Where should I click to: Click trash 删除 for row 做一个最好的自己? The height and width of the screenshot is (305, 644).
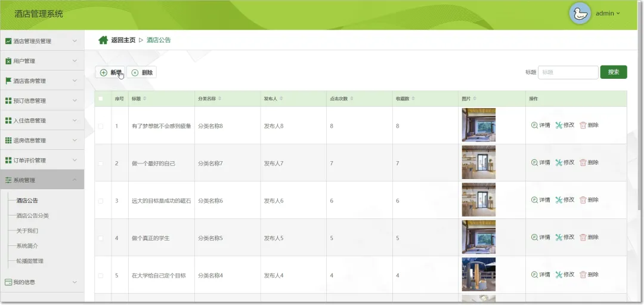pyautogui.click(x=589, y=162)
